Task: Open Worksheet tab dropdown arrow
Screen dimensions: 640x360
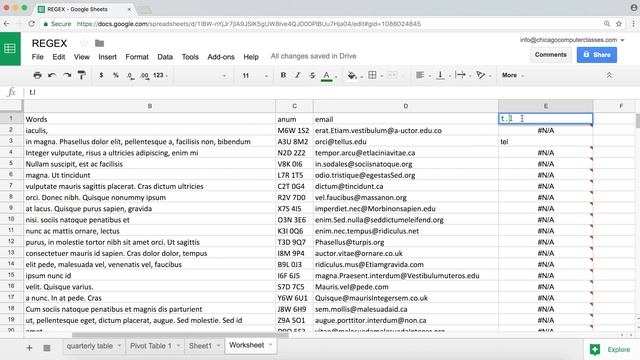Action: (x=270, y=345)
